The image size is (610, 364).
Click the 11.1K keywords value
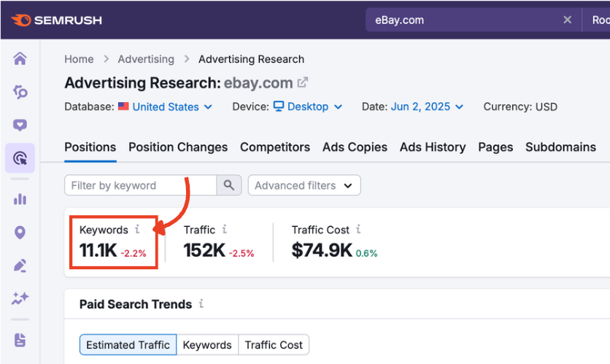98,250
